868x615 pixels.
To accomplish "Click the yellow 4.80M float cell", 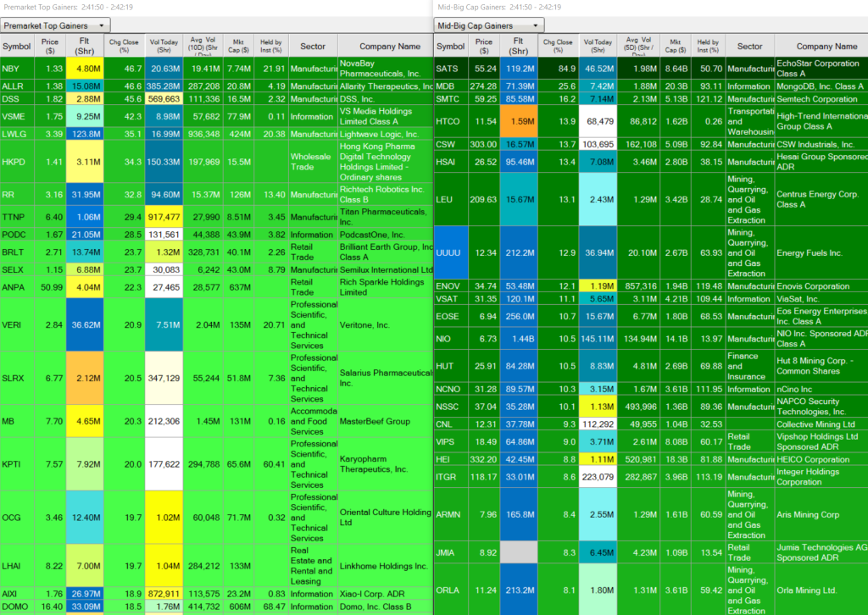I will click(x=85, y=69).
